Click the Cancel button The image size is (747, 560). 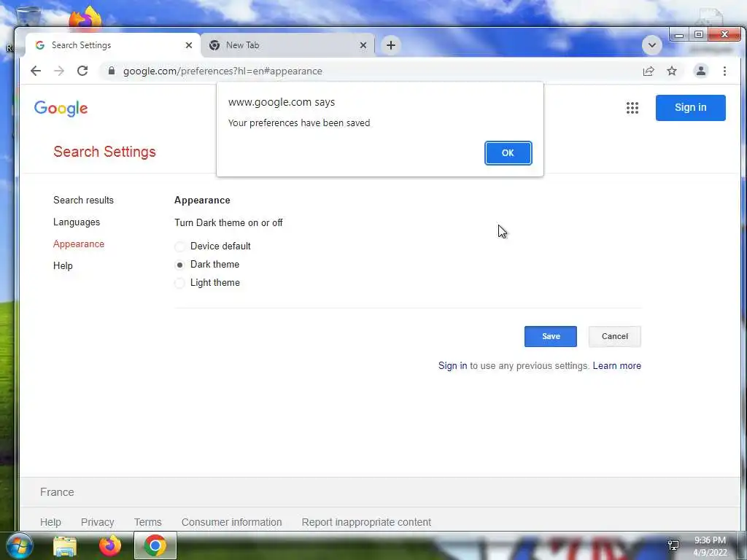point(614,336)
